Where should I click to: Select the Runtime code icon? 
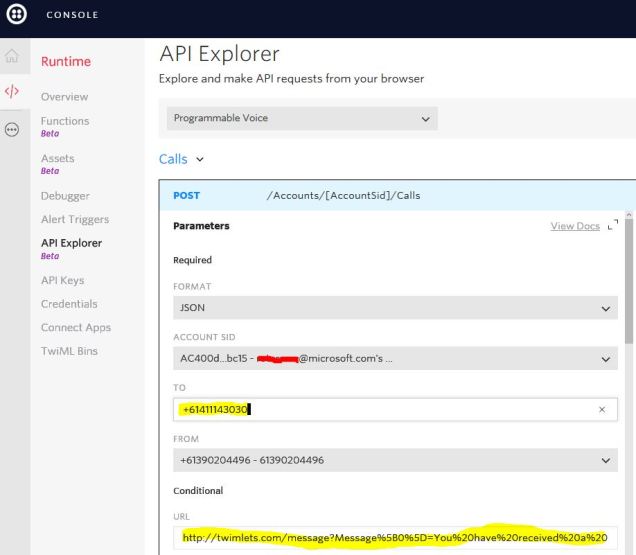(12, 91)
